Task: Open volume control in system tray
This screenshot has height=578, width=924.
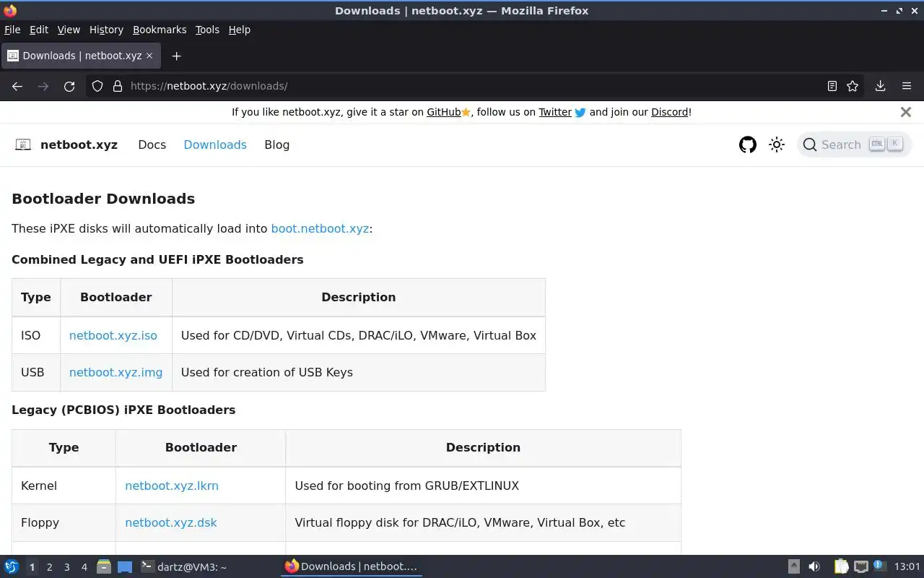Action: pyautogui.click(x=814, y=567)
